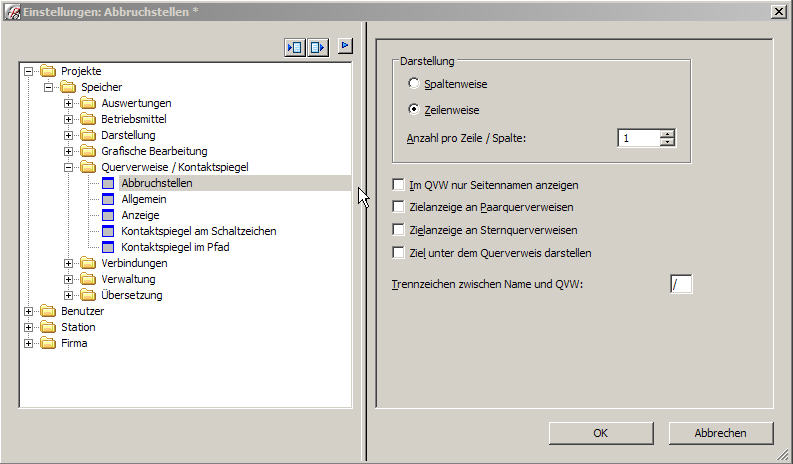Image resolution: width=793 pixels, height=464 pixels.
Task: Expand the Firma node
Action: click(x=29, y=344)
